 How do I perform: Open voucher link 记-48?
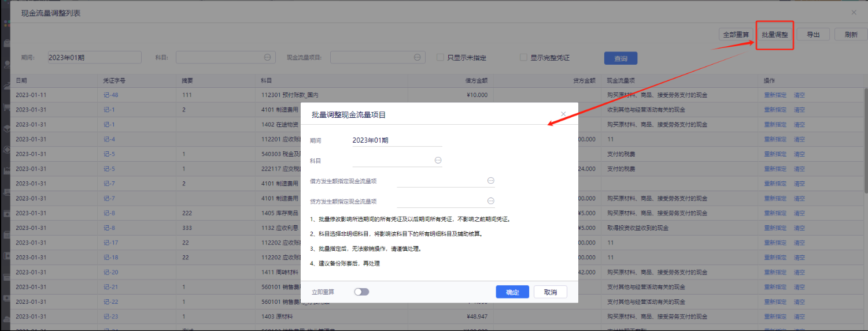[110, 95]
